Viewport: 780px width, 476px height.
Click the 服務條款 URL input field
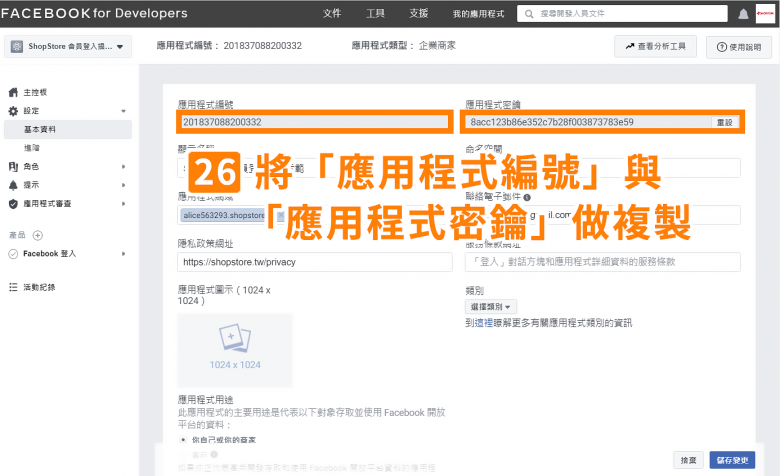point(602,262)
